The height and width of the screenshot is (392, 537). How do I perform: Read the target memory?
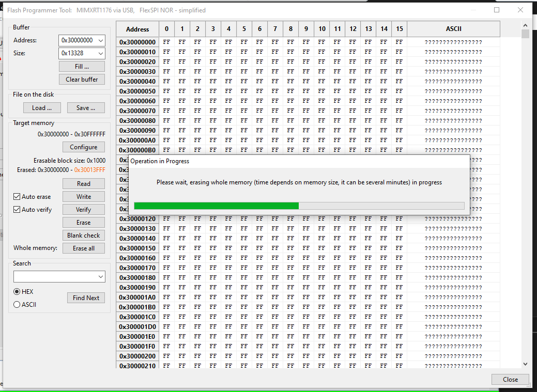[x=83, y=183]
